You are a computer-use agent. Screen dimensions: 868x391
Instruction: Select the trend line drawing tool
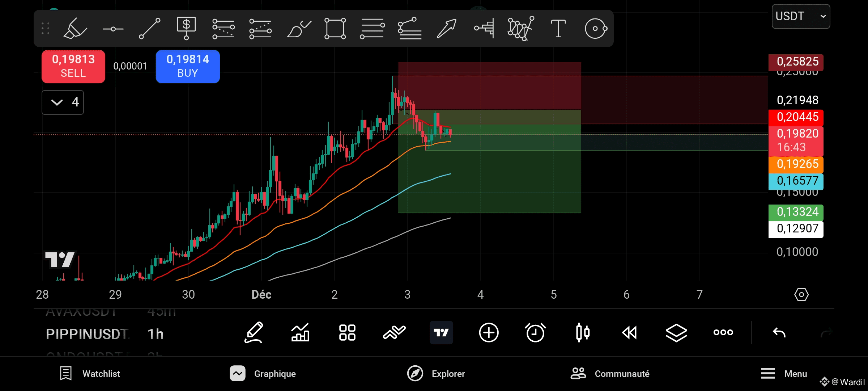tap(150, 28)
